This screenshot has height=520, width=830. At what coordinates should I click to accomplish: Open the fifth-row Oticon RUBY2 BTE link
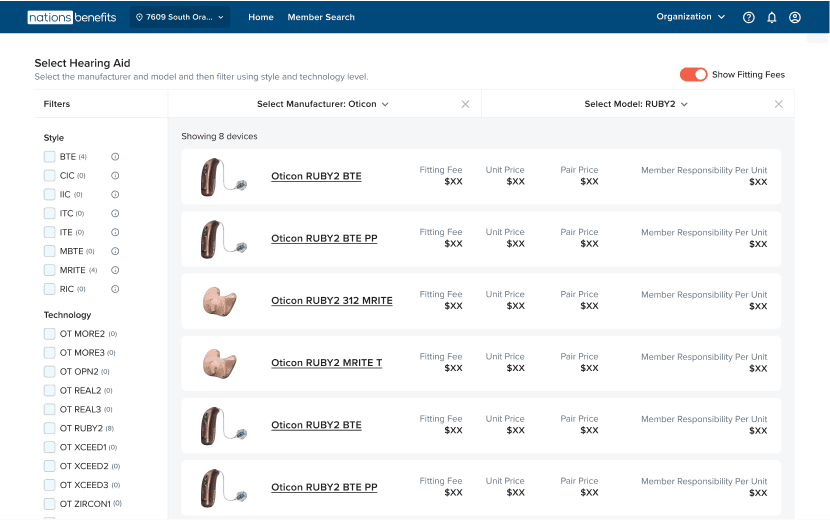pyautogui.click(x=316, y=425)
